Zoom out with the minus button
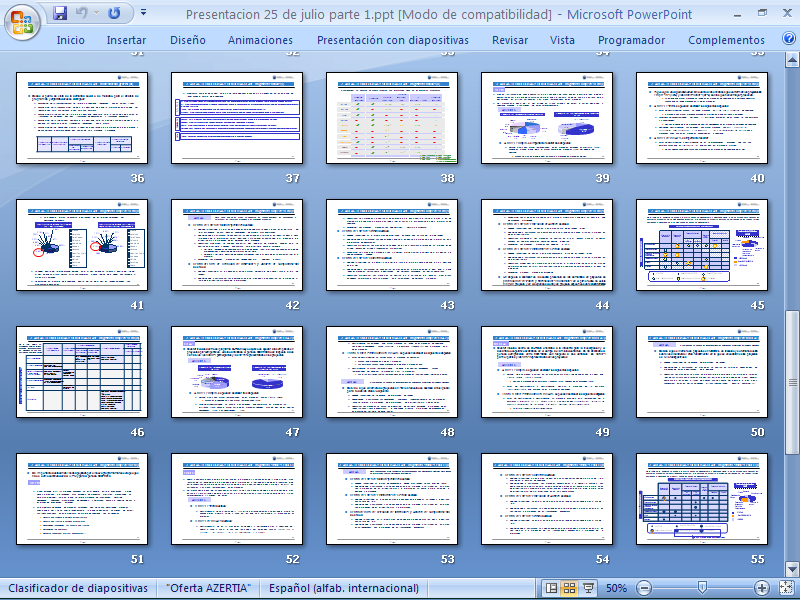The image size is (800, 600). (x=644, y=588)
